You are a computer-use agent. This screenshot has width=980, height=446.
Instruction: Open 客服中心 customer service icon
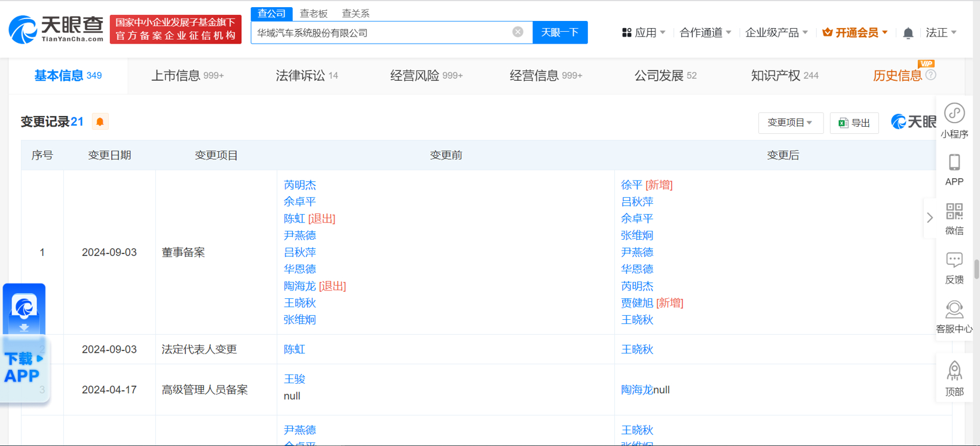[954, 310]
